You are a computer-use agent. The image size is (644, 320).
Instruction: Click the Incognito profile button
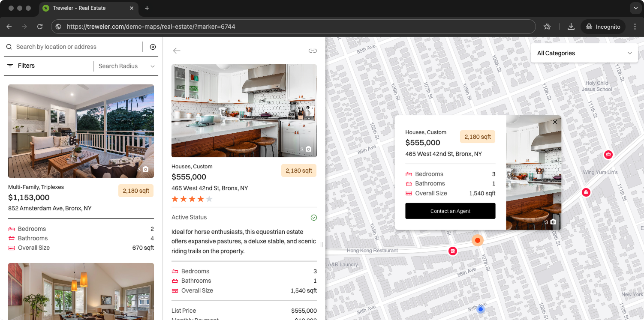603,27
